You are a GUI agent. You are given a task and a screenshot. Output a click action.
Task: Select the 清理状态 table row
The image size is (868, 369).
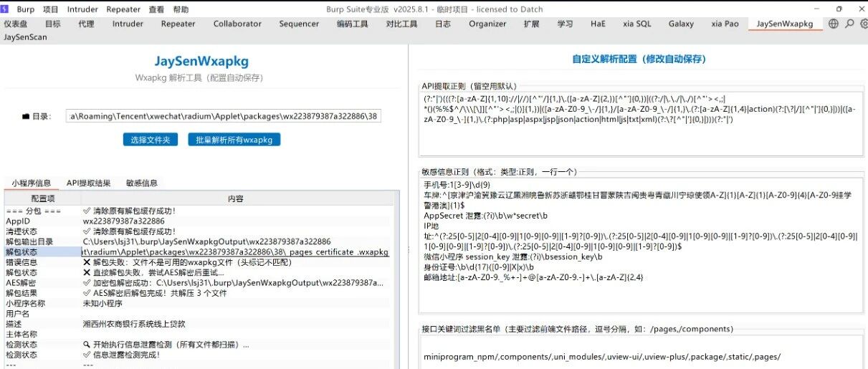point(199,231)
